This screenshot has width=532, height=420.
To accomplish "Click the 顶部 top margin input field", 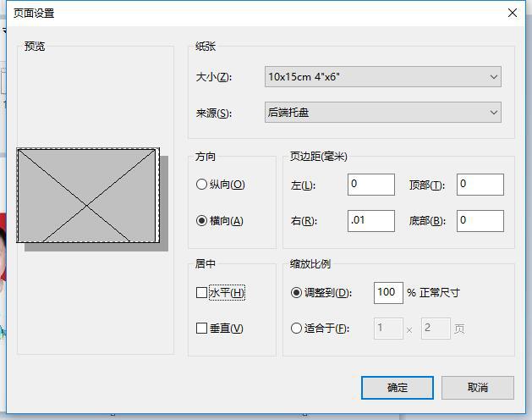I will [480, 185].
